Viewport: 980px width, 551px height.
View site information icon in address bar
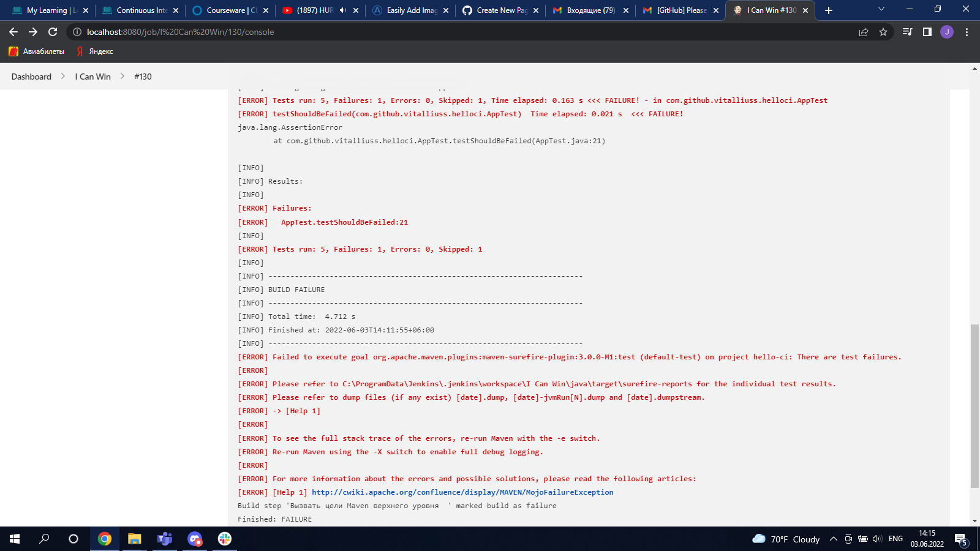[77, 32]
